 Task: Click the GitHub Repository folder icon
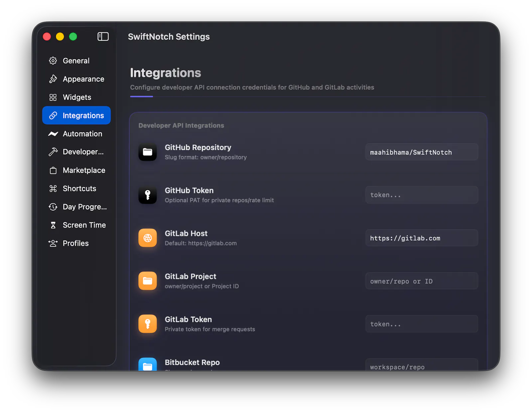(x=148, y=152)
